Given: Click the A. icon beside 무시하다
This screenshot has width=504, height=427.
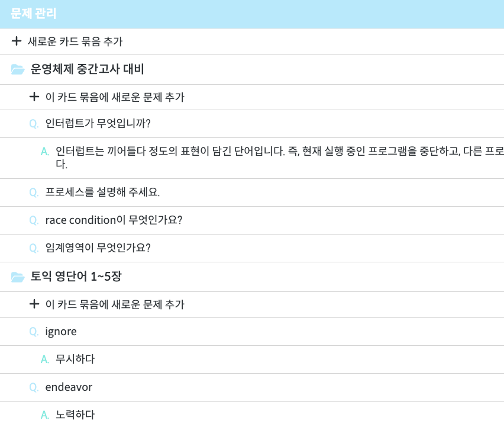Looking at the screenshot, I should coord(44,359).
